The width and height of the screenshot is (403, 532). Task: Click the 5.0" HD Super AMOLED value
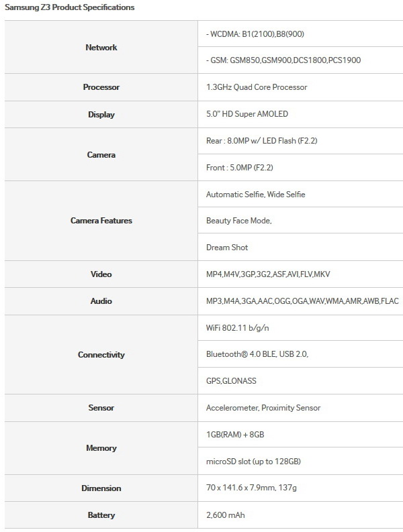click(x=247, y=114)
